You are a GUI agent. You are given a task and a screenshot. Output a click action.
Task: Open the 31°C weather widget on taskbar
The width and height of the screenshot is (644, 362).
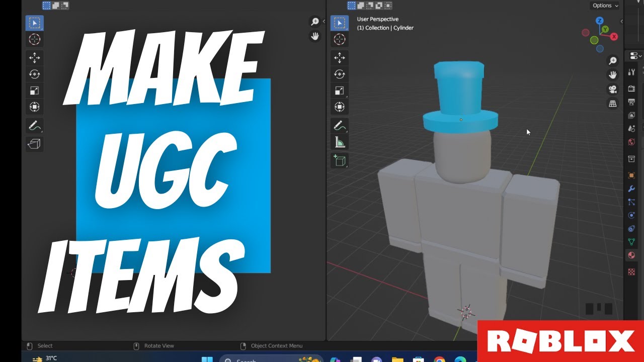point(44,358)
